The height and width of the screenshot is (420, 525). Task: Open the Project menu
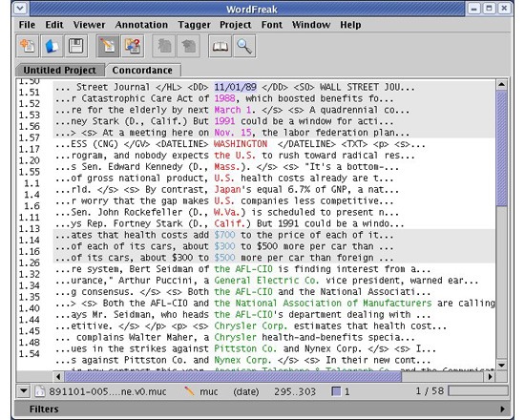pos(236,25)
